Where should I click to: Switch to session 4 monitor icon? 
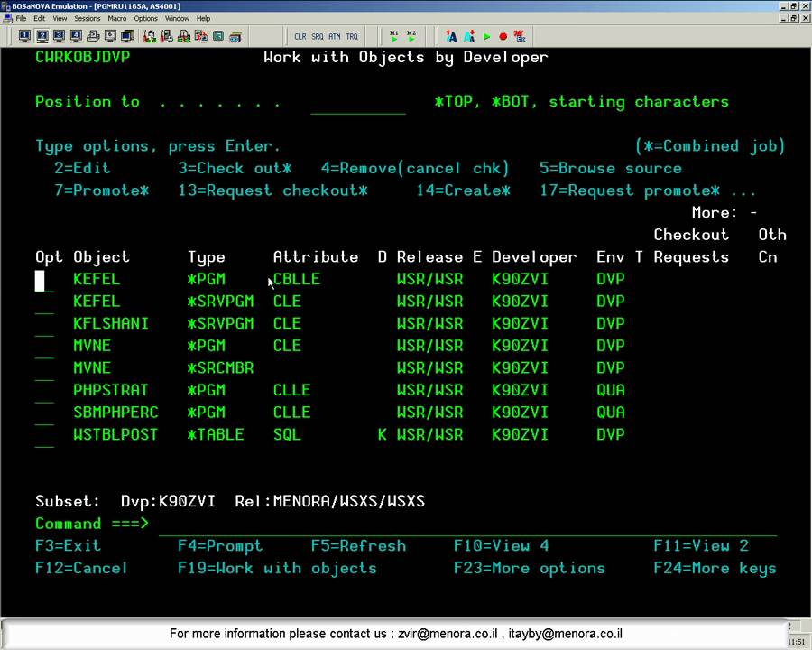(x=76, y=36)
